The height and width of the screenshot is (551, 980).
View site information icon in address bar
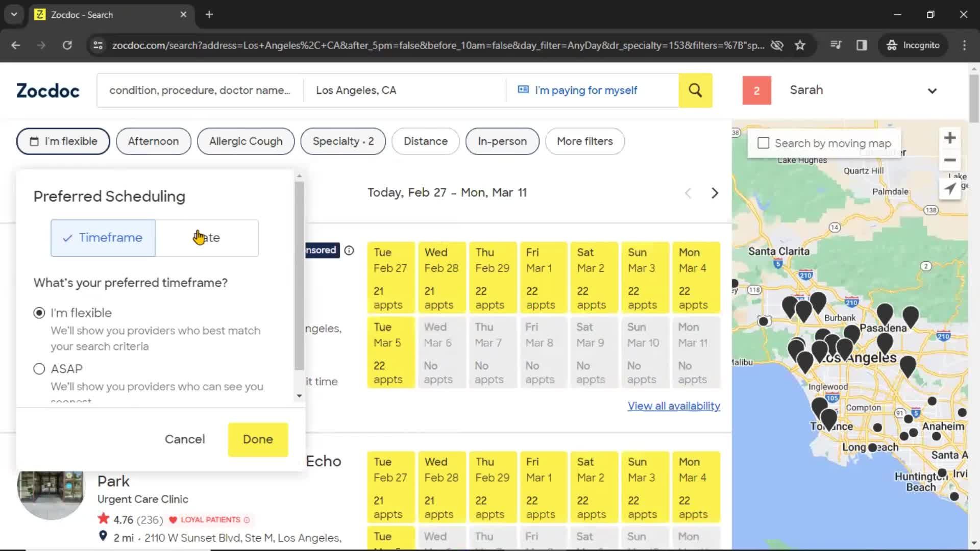97,45
